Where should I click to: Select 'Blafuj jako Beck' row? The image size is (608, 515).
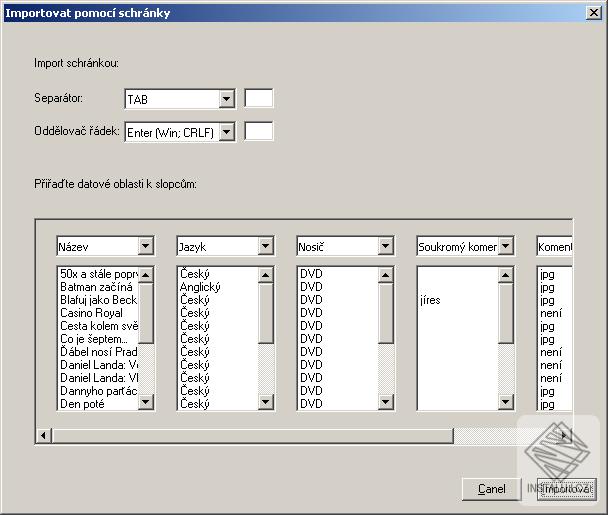98,300
